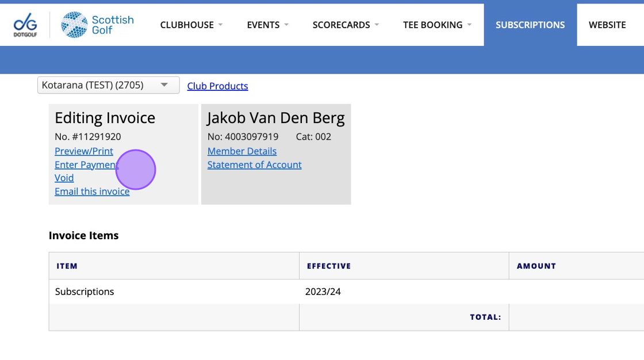Screen dimensions: 644x360
Task: Open the Club Products link
Action: click(217, 86)
